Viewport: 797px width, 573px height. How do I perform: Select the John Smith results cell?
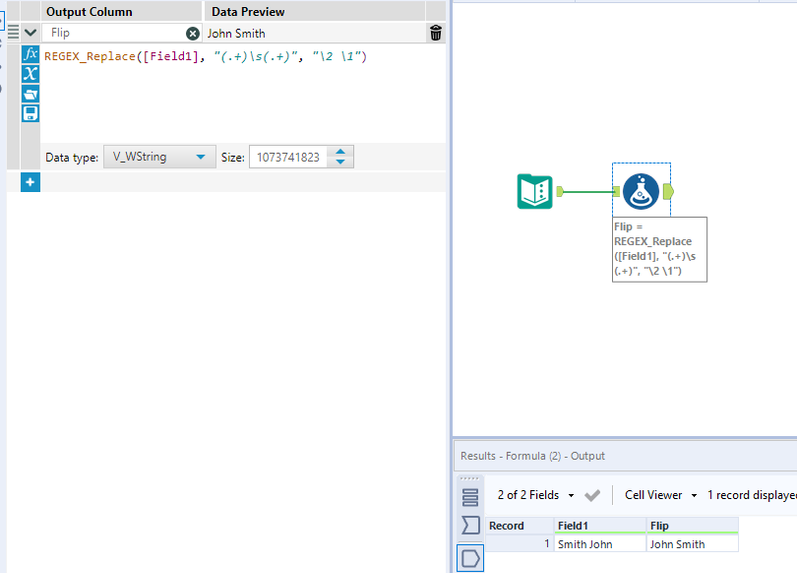(x=692, y=544)
